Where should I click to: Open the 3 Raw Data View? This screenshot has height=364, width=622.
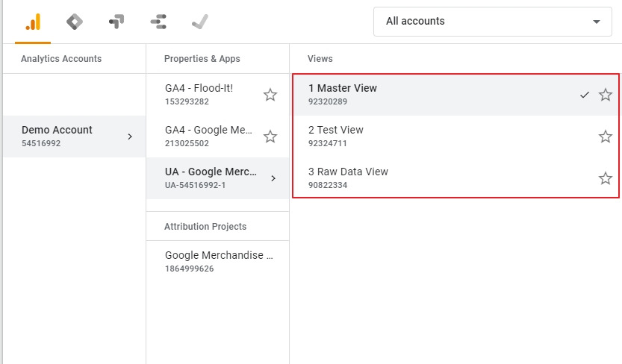point(455,178)
